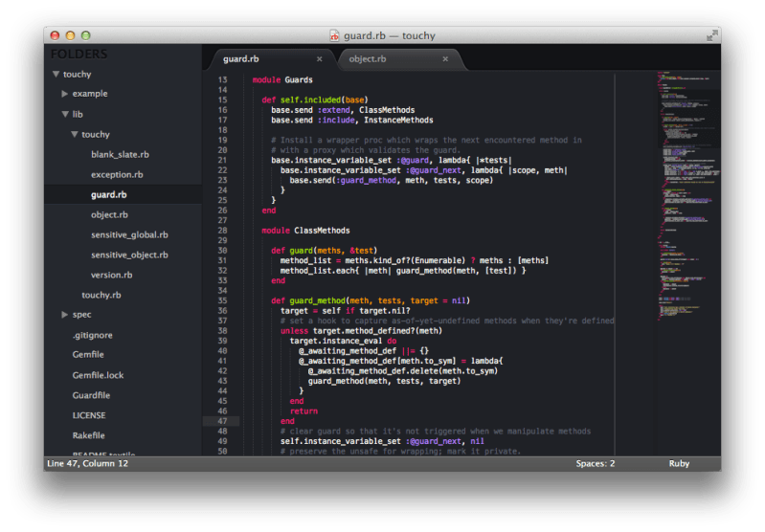Open exception.rb in sidebar
Screen dimensions: 765x532
[x=117, y=174]
